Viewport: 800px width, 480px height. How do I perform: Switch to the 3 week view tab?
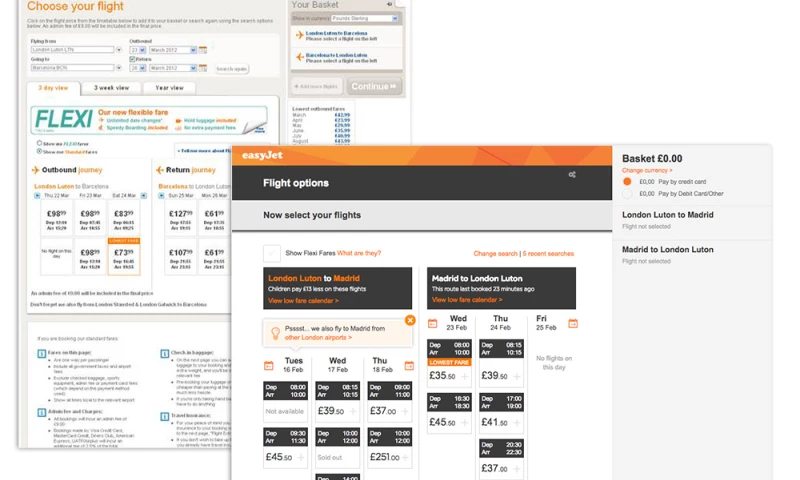(111, 88)
